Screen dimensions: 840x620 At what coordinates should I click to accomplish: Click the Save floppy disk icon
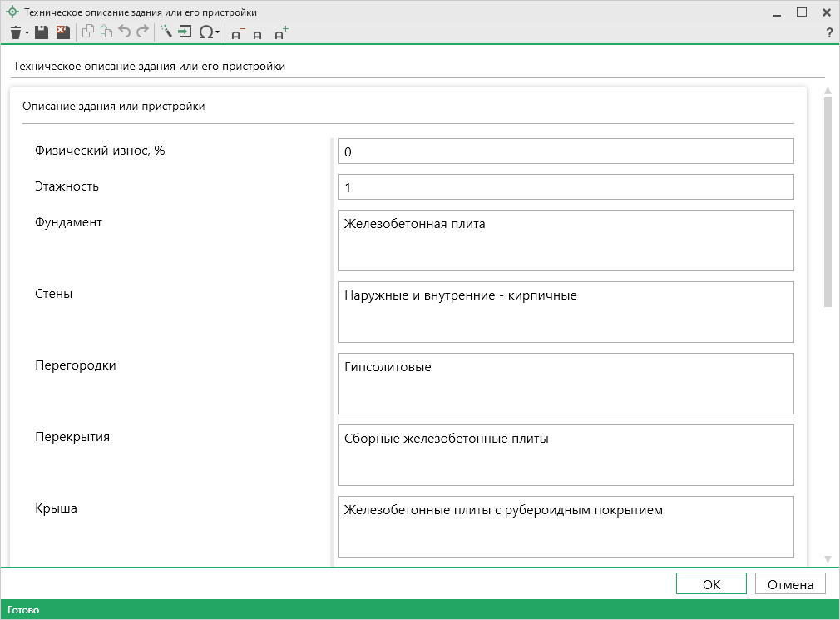tap(41, 32)
